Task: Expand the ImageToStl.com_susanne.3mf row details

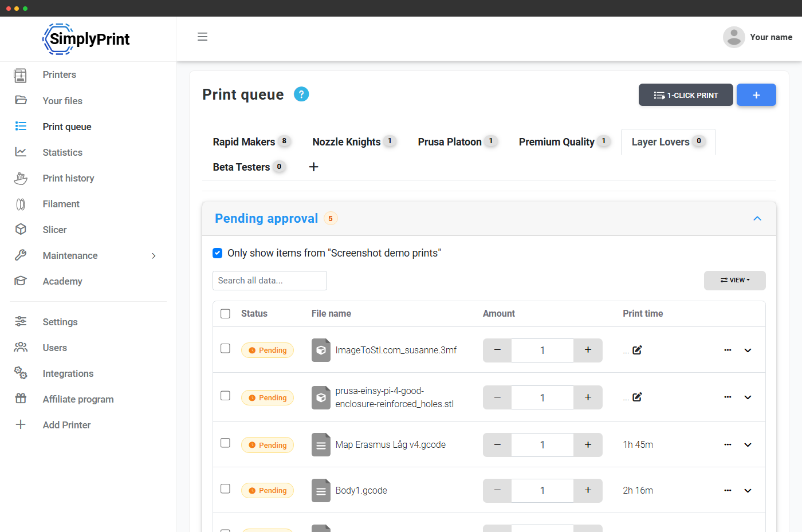Action: 748,350
